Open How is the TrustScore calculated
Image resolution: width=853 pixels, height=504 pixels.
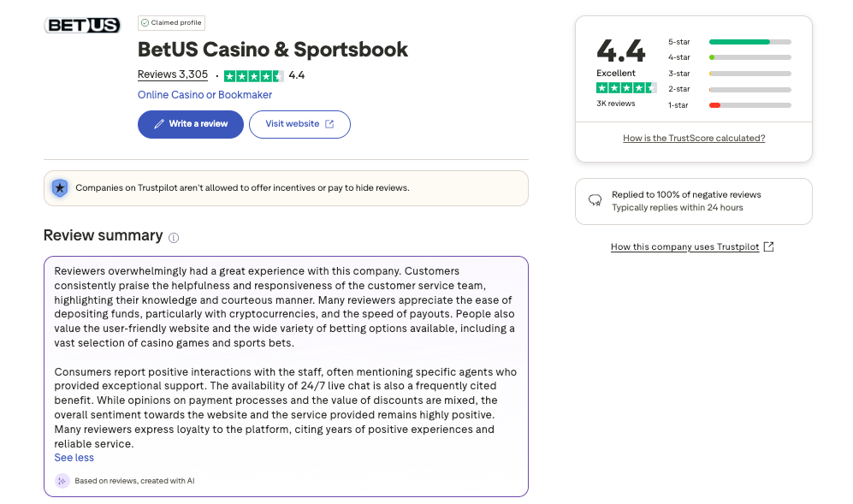pyautogui.click(x=694, y=138)
